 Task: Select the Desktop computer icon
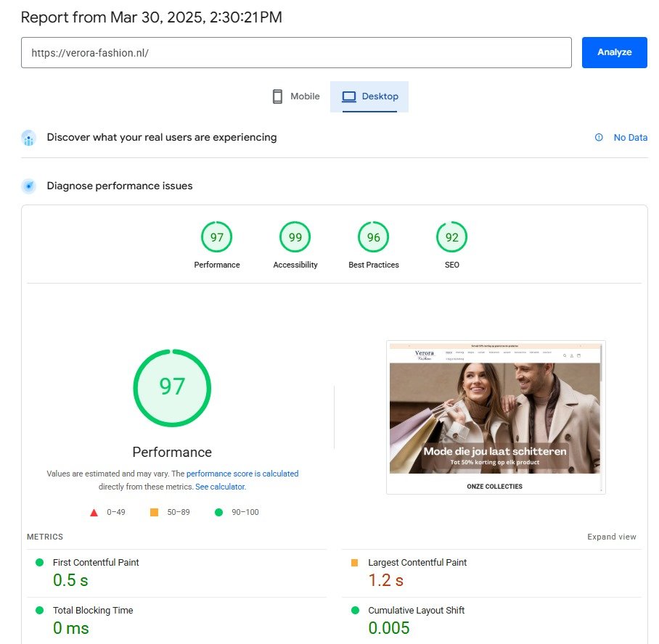(x=351, y=95)
